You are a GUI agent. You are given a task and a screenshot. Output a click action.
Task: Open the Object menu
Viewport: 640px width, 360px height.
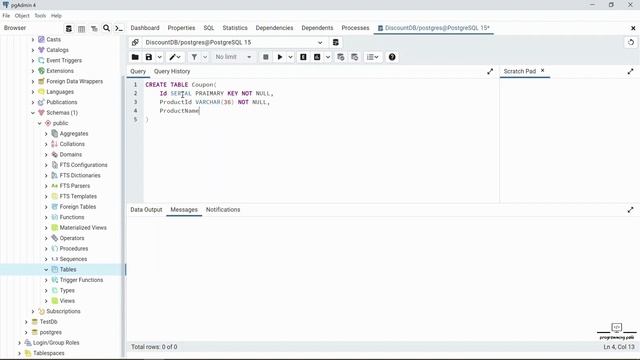click(22, 16)
